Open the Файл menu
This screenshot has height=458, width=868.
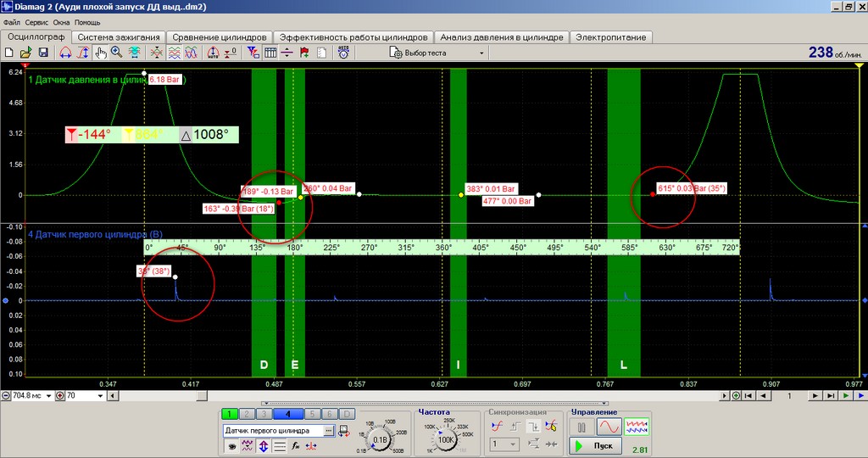tap(12, 23)
